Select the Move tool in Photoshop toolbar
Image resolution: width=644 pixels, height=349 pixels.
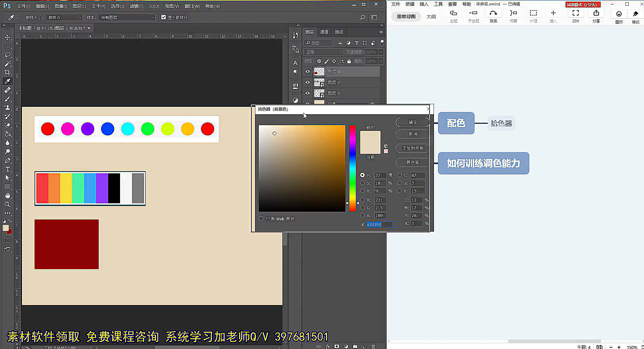click(x=7, y=37)
